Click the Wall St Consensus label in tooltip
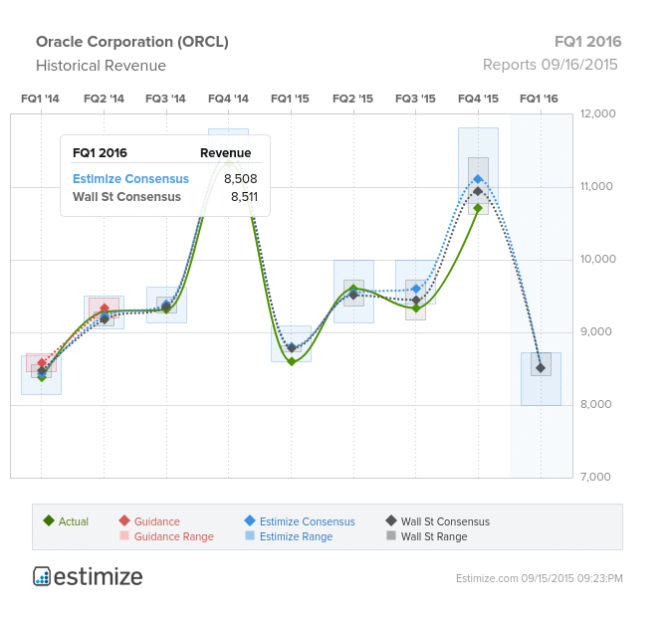The height and width of the screenshot is (617, 672). [126, 197]
